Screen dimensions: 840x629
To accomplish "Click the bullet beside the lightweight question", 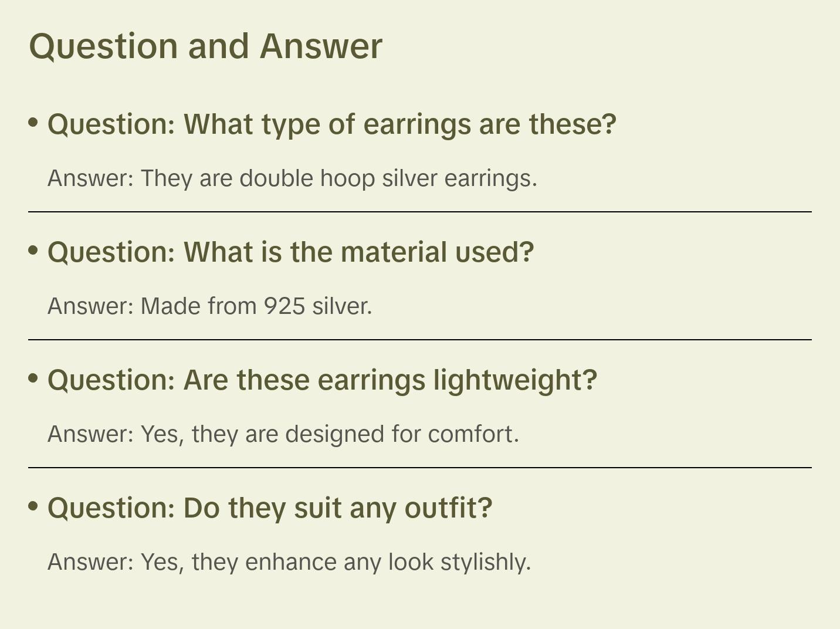I will [33, 378].
